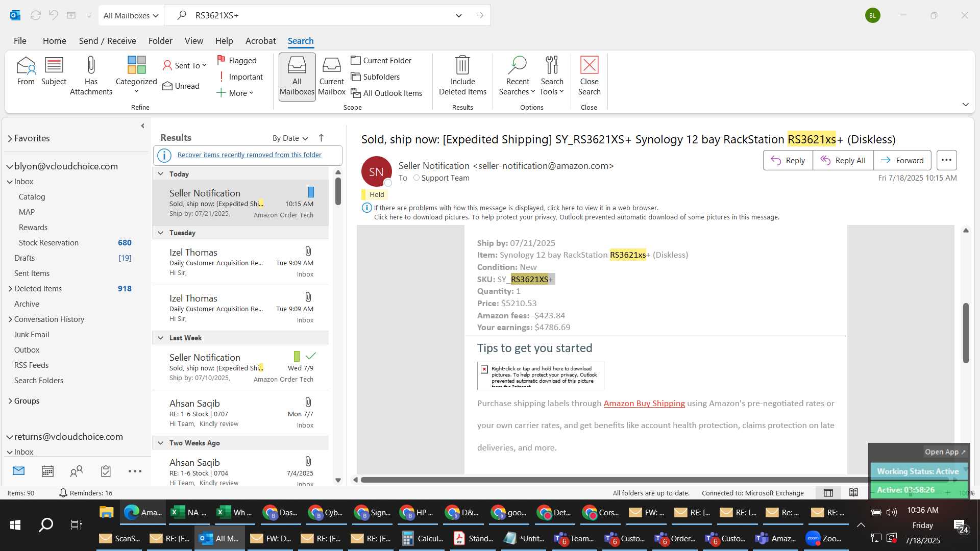Open the By Date sort dropdown

(x=290, y=138)
